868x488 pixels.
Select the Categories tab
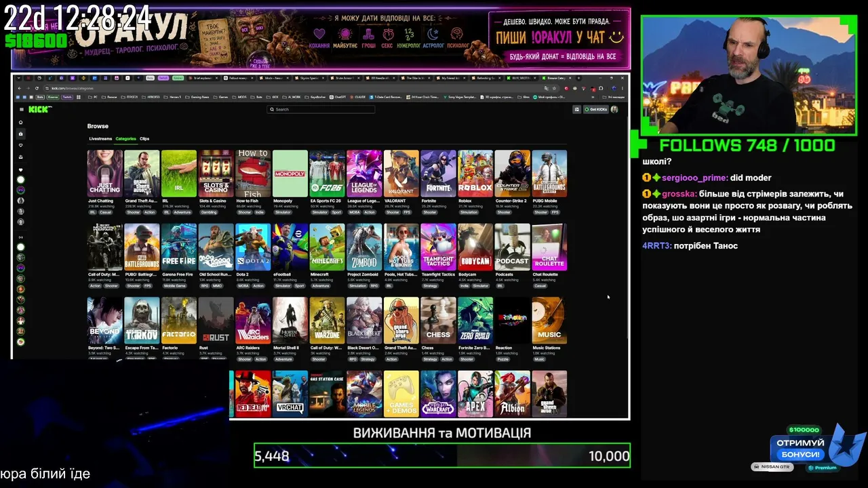(x=125, y=139)
